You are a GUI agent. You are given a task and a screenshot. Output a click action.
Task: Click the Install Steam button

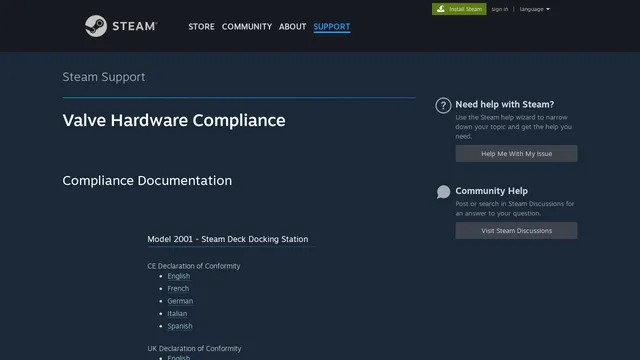(459, 9)
